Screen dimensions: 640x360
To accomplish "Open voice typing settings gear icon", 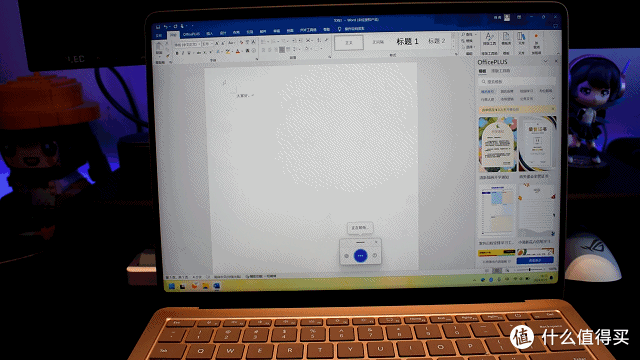I will pyautogui.click(x=347, y=256).
